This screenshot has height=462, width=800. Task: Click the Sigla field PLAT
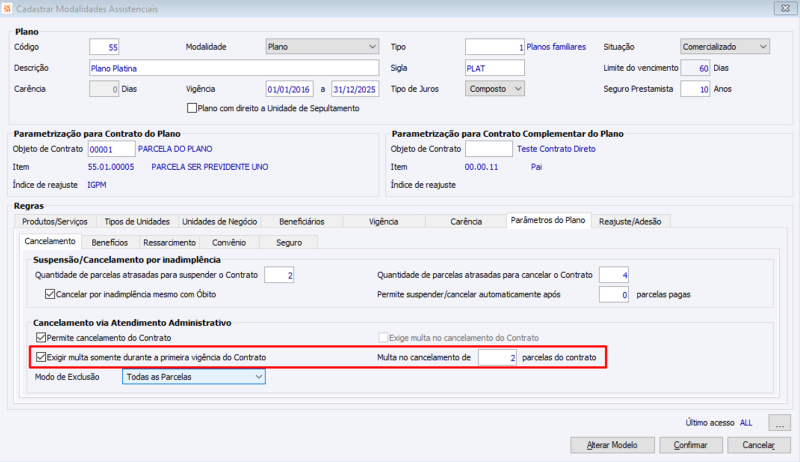(x=495, y=68)
